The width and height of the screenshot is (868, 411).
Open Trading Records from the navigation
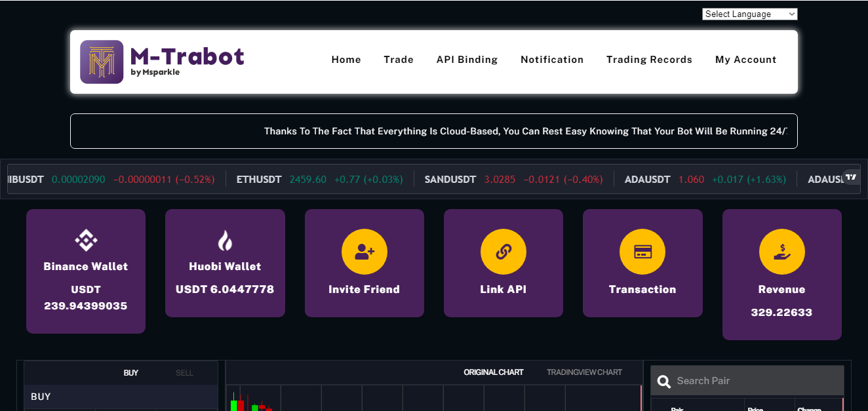point(649,60)
